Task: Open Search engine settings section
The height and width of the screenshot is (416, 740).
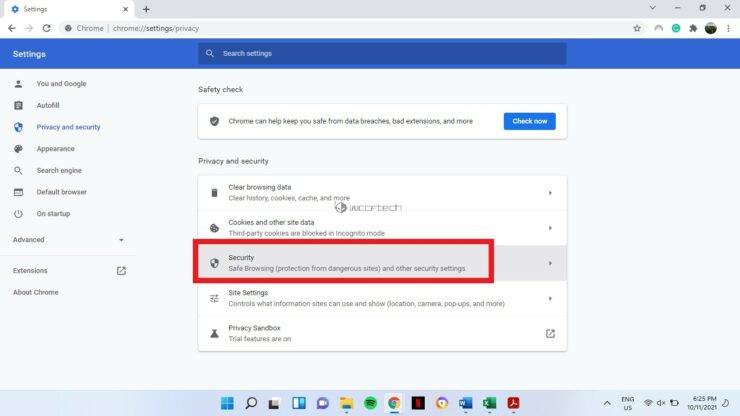Action: pos(59,170)
